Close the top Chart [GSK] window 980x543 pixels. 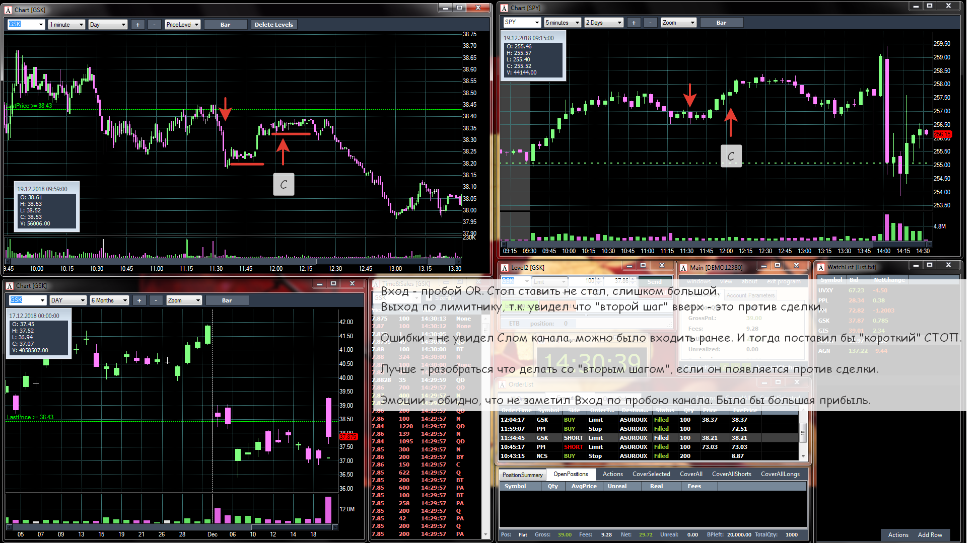click(478, 8)
